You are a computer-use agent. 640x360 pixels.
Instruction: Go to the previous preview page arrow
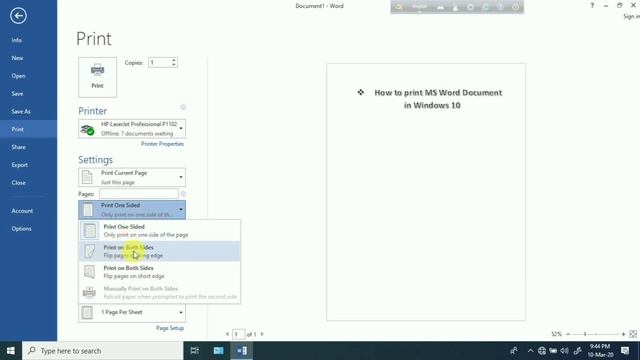227,334
